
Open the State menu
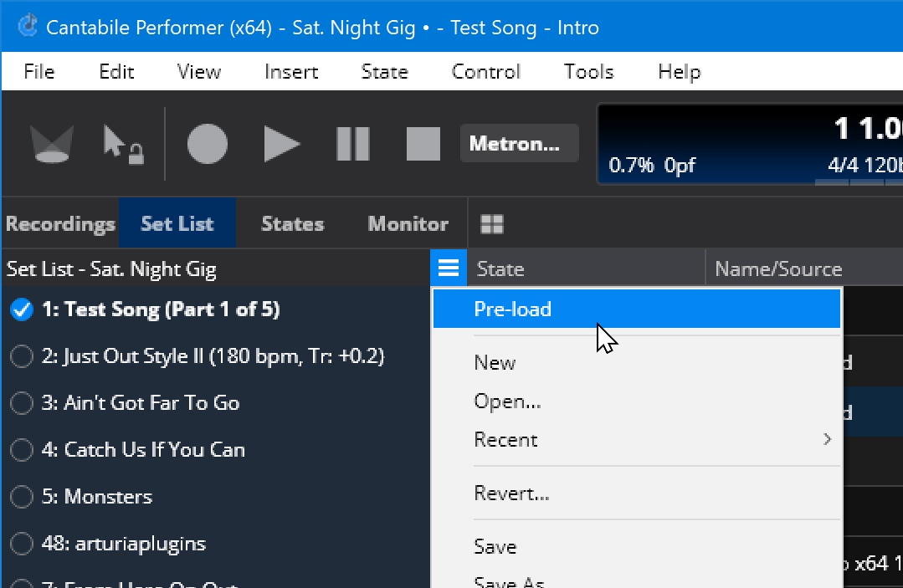click(385, 71)
